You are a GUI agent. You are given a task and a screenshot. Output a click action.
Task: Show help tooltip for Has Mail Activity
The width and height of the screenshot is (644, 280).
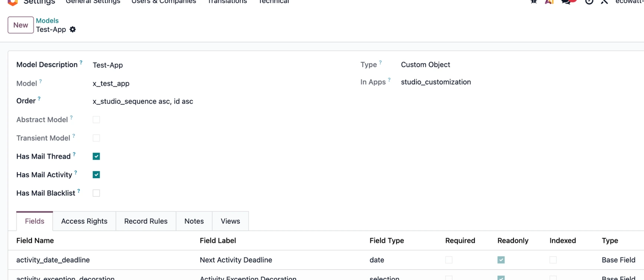point(76,172)
